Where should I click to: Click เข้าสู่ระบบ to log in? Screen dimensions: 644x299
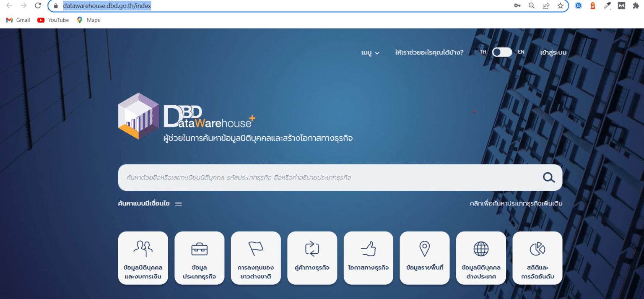pos(553,52)
